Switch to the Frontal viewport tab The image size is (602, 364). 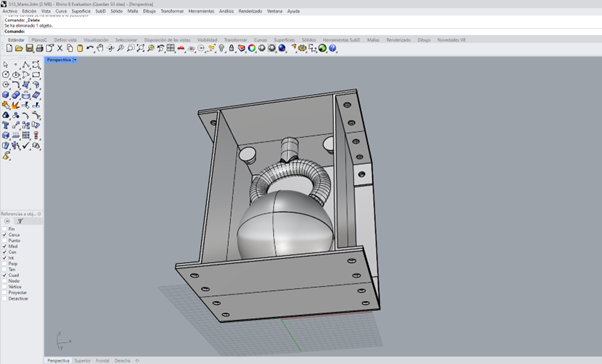pos(102,361)
